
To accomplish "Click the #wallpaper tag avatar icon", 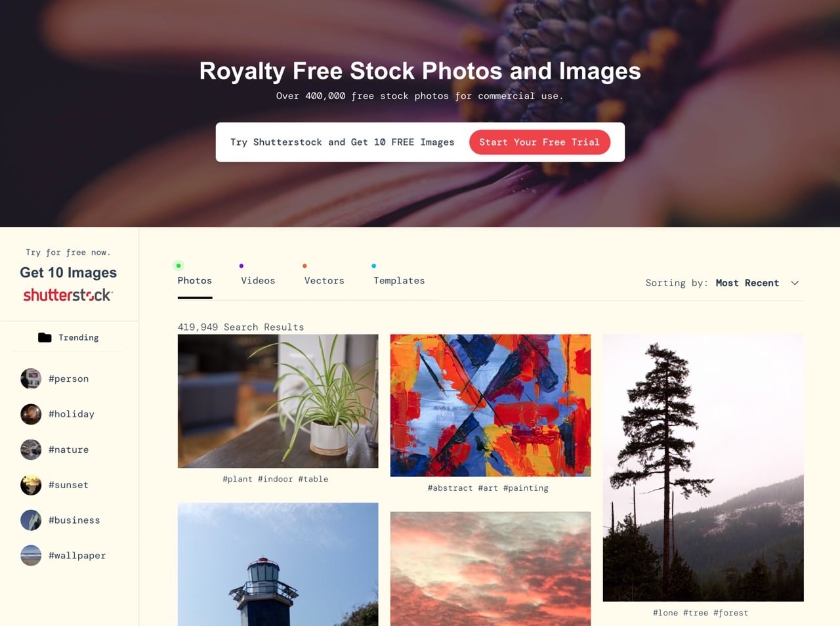I will tap(31, 556).
